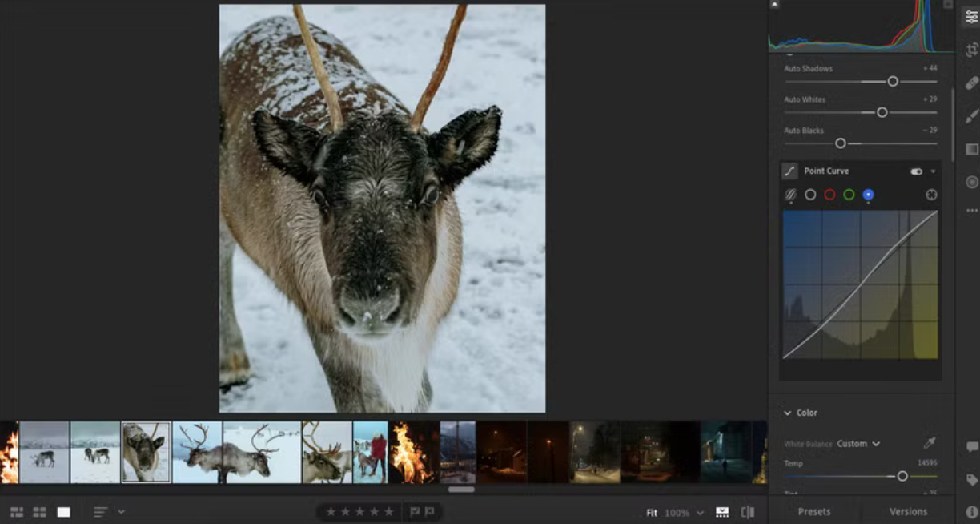Toggle the Point Curve on/off switch
Viewport: 980px width, 524px height.
[916, 171]
